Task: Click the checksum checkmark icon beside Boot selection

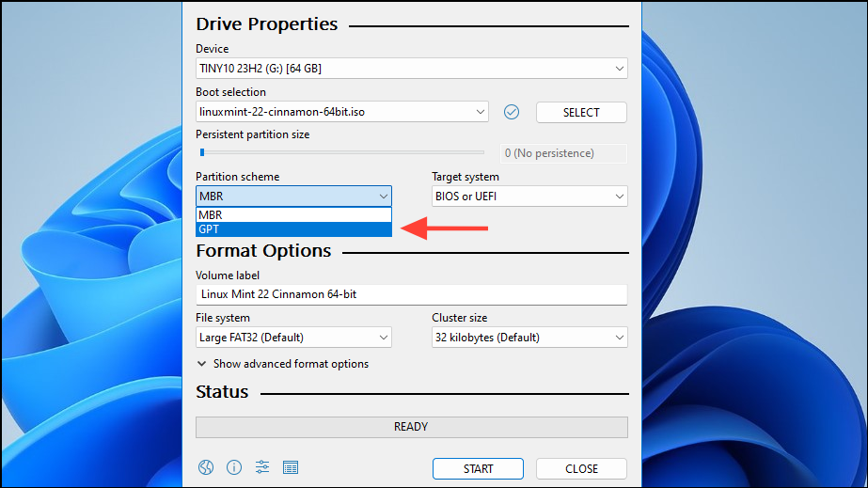Action: point(512,112)
